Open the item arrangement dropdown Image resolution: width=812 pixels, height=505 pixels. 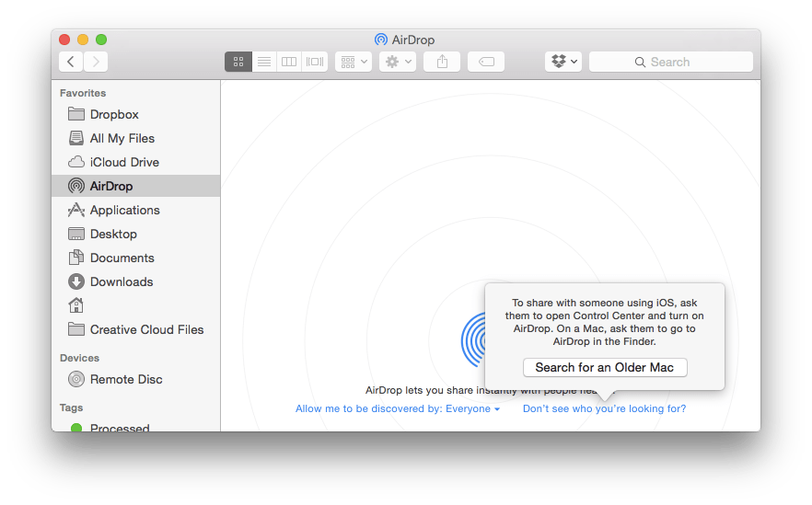[354, 62]
